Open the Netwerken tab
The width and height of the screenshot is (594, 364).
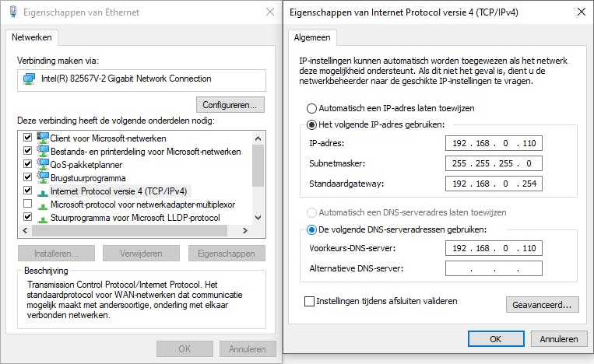[32, 37]
